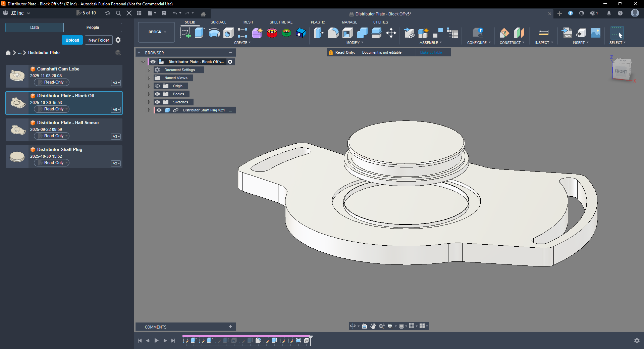
Task: Expand the Bodies folder node
Action: (x=149, y=94)
